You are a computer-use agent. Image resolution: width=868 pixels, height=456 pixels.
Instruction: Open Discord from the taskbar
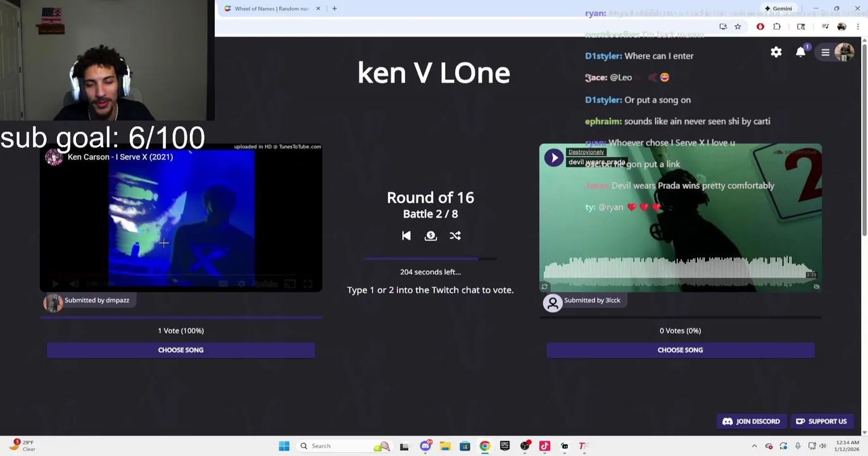[x=425, y=446]
